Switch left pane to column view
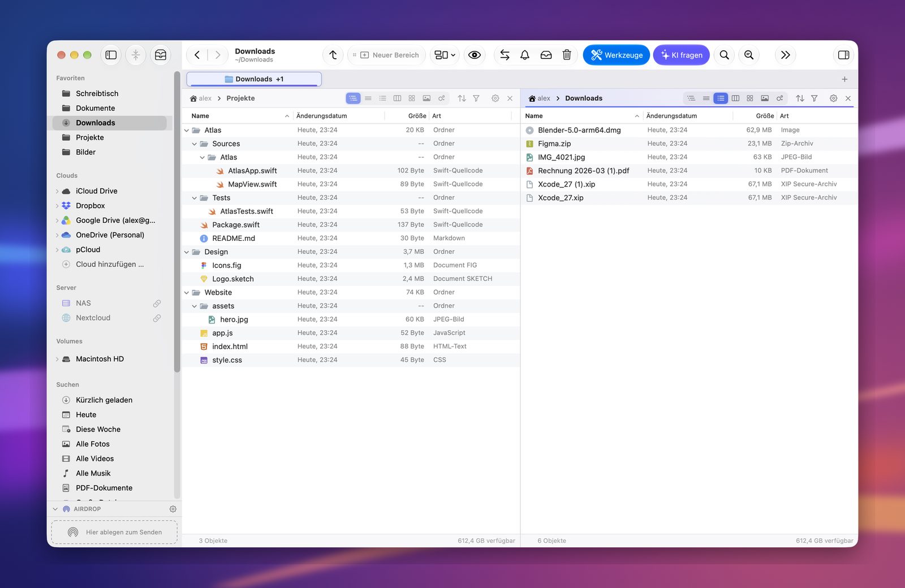 (x=397, y=98)
